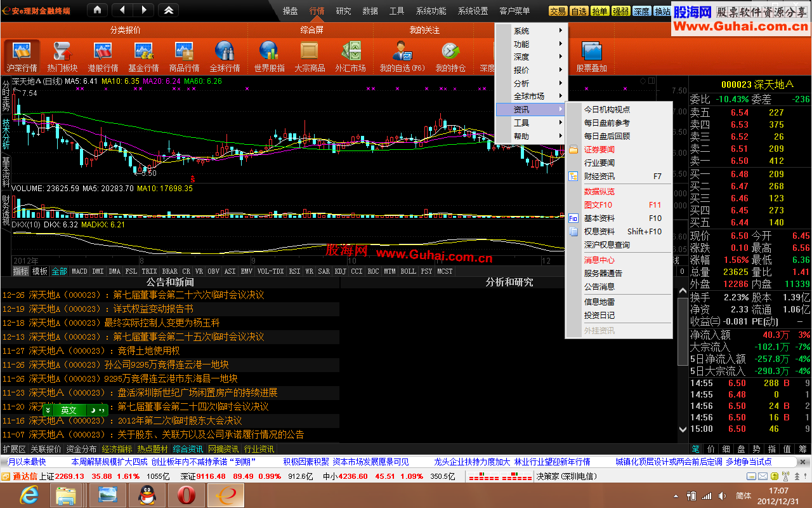Select 基本资料 F10 menu entry
The height and width of the screenshot is (508, 812).
pyautogui.click(x=619, y=218)
